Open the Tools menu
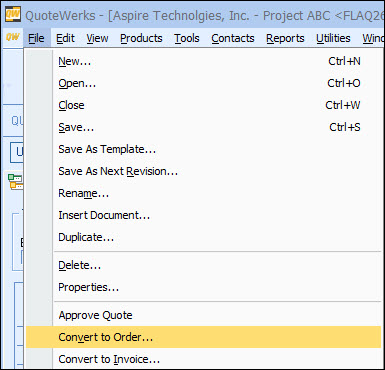 pyautogui.click(x=187, y=38)
